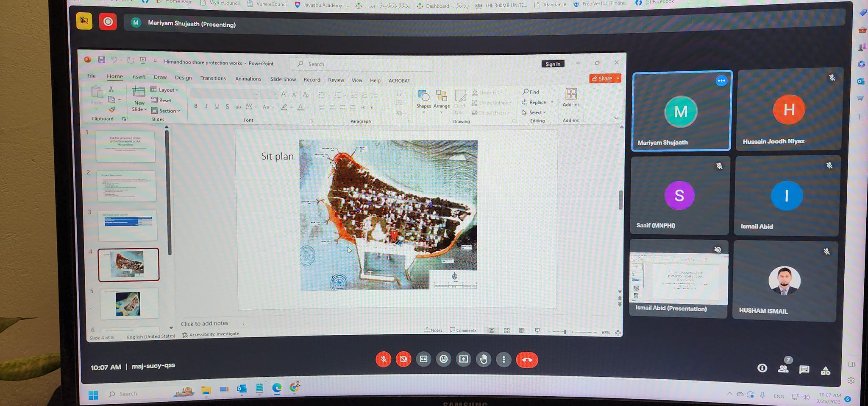The image size is (868, 406).
Task: Open the File menu
Action: (x=91, y=76)
